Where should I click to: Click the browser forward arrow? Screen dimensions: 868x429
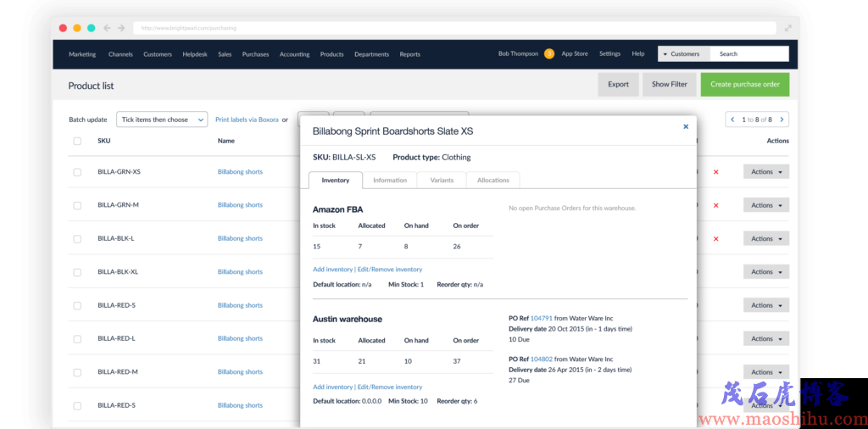tap(121, 28)
